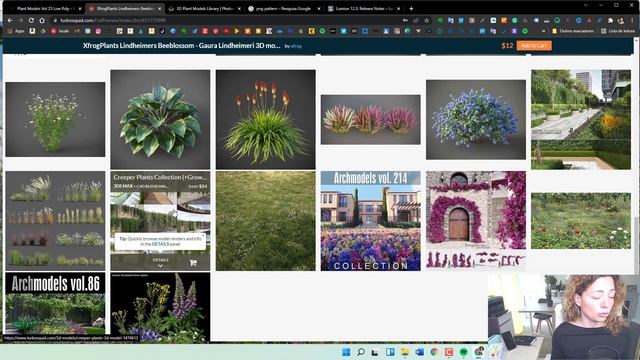Open the Widgets panel from taskbar
The height and width of the screenshot is (360, 640).
(390, 352)
